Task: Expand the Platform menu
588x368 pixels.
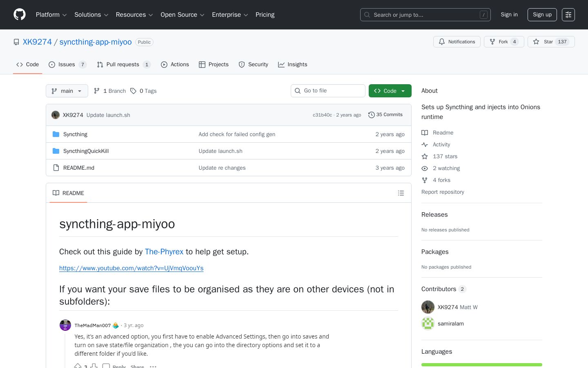Action: (x=51, y=15)
